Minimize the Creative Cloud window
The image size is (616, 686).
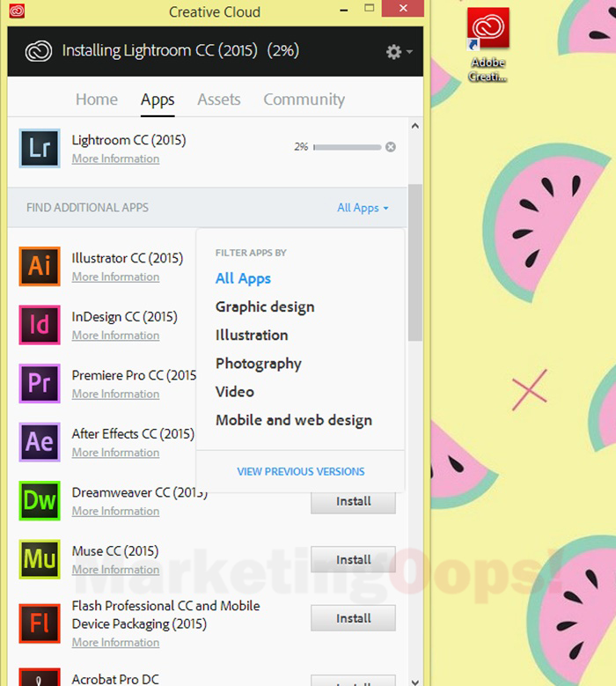[344, 9]
